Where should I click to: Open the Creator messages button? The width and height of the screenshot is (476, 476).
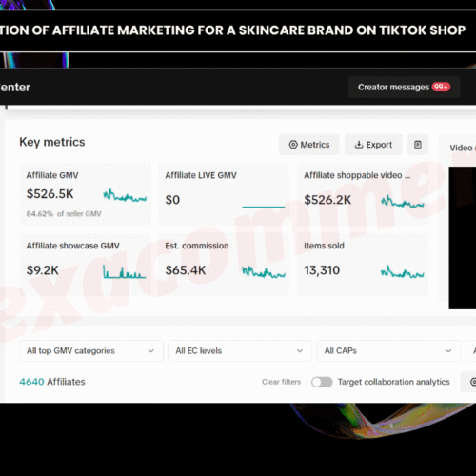[x=405, y=87]
